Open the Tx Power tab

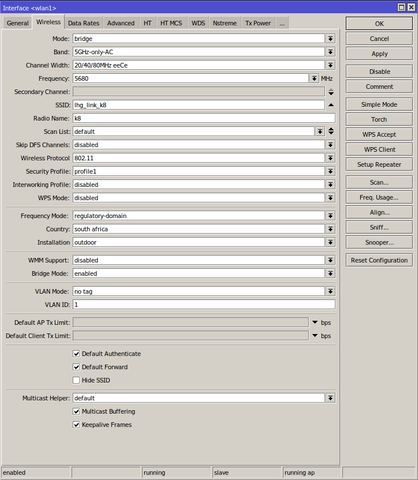258,23
